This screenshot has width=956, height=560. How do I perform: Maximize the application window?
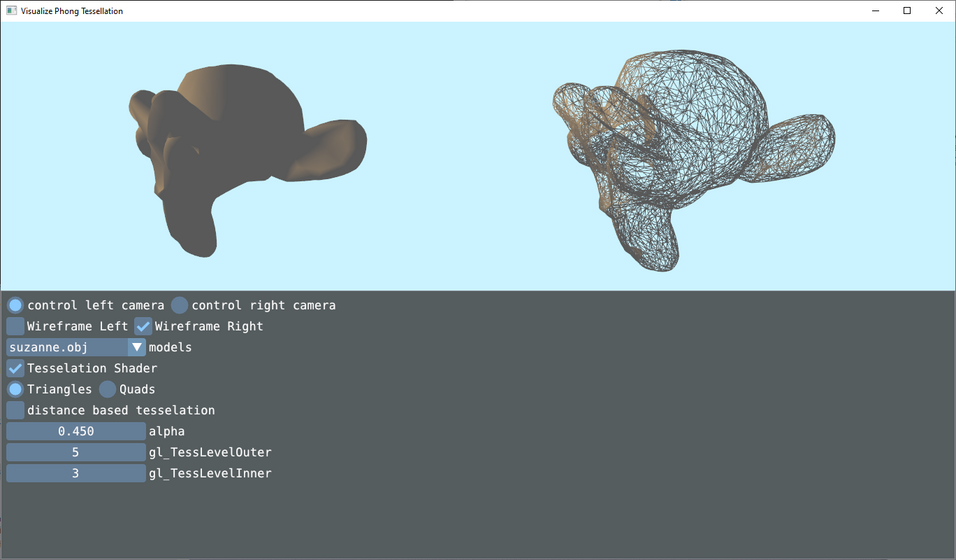pyautogui.click(x=907, y=11)
